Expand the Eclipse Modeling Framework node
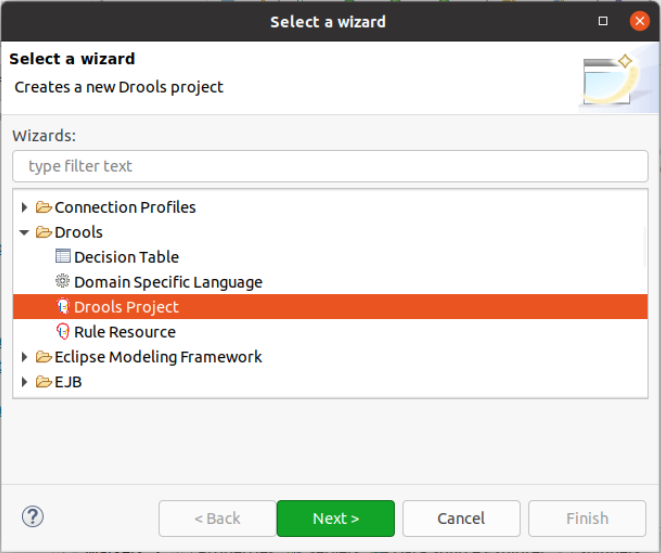The width and height of the screenshot is (661, 553). point(25,357)
